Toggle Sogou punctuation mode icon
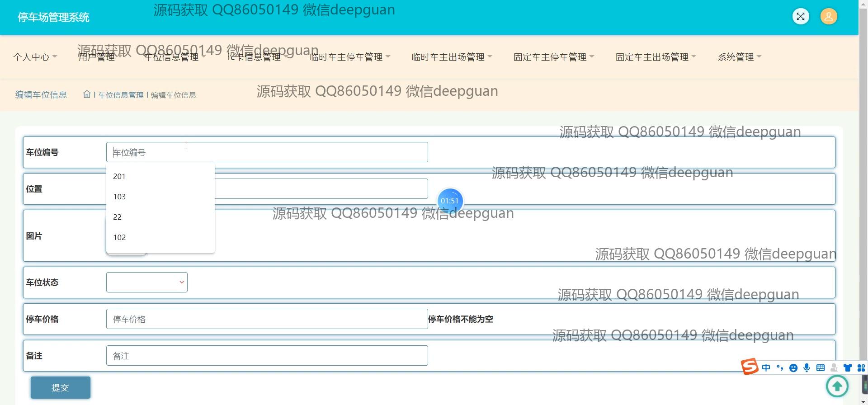The width and height of the screenshot is (868, 405). pyautogui.click(x=779, y=368)
